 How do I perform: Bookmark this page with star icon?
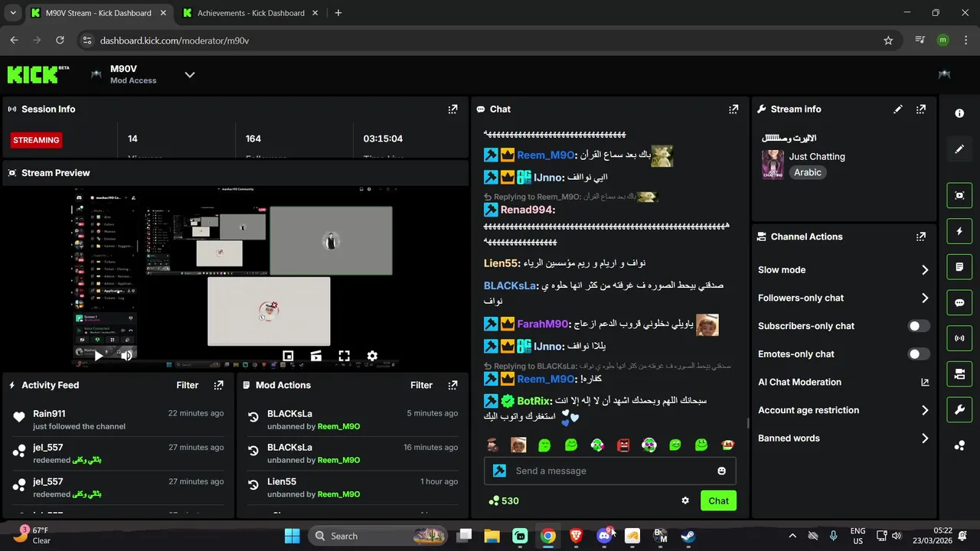pos(888,41)
